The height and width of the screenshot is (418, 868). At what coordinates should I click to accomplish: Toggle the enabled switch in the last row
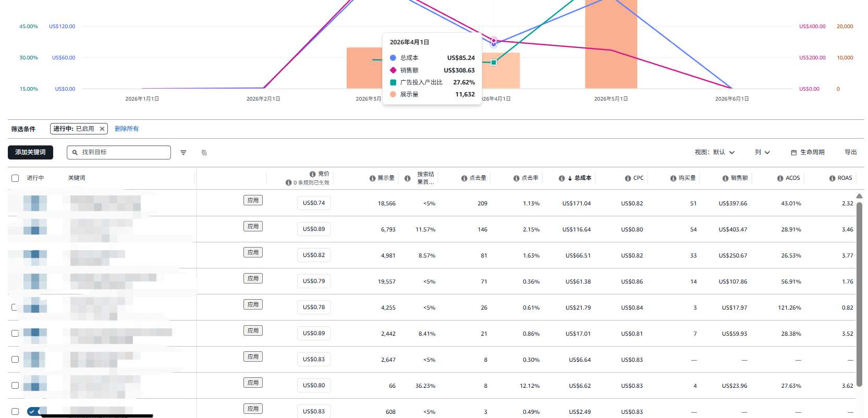(x=35, y=411)
